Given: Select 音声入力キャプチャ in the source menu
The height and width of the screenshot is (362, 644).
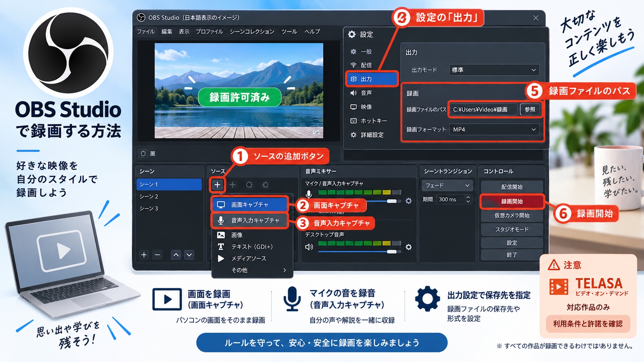Looking at the screenshot, I should point(250,220).
